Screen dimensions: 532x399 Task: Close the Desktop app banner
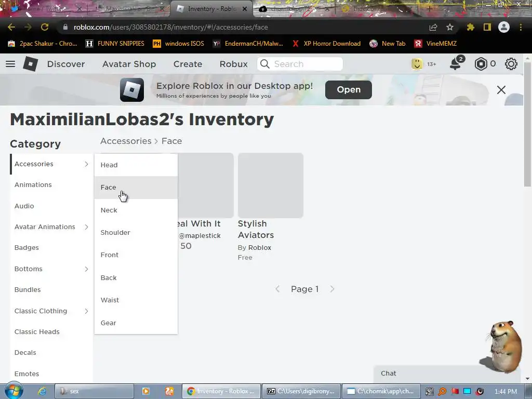click(x=501, y=90)
